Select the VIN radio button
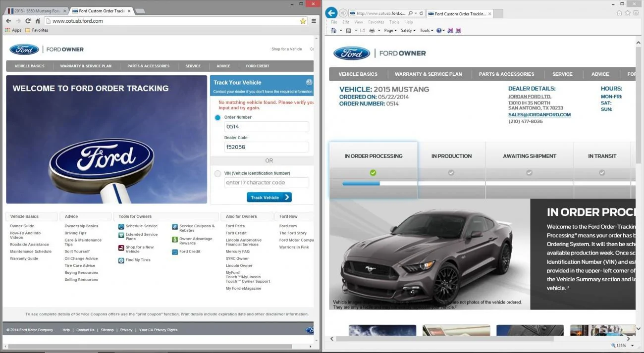644x353 pixels. click(x=217, y=173)
